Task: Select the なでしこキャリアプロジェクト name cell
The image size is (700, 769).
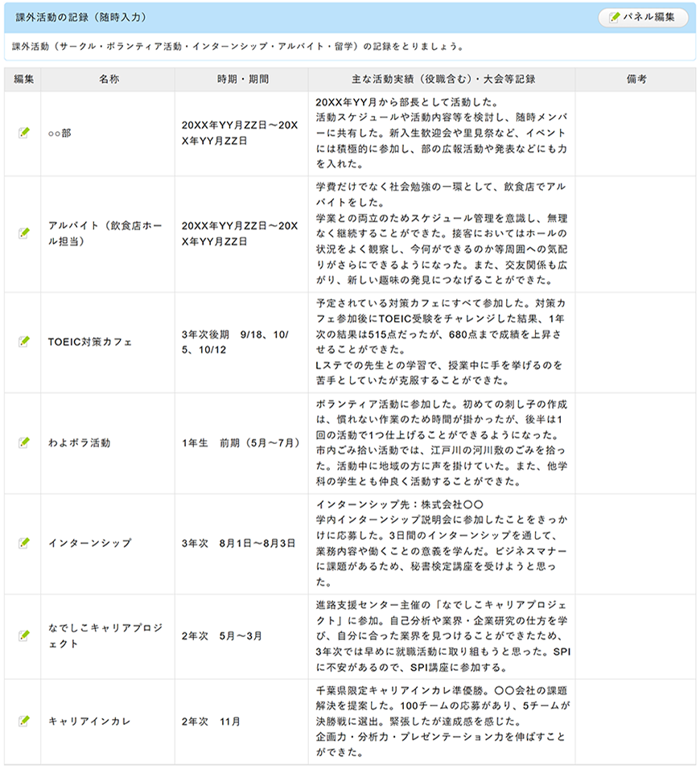Action: click(108, 636)
